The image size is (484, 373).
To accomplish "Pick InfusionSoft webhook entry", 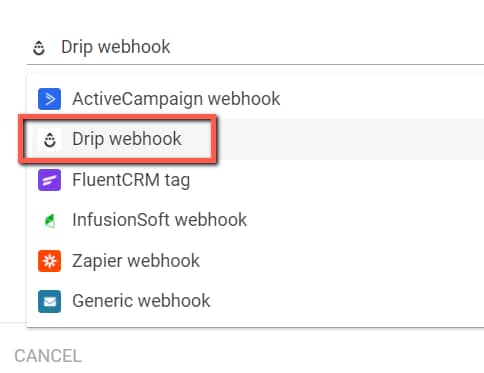I will click(255, 220).
